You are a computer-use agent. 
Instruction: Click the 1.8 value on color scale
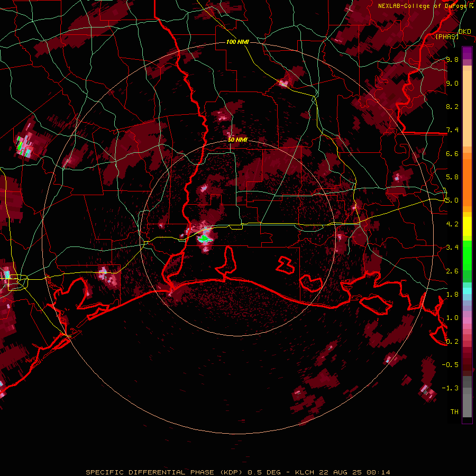coord(452,295)
